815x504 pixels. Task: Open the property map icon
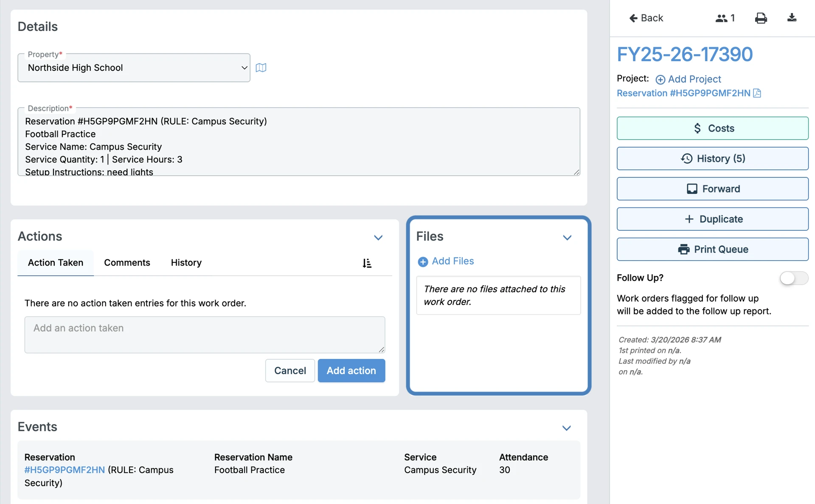click(x=261, y=68)
